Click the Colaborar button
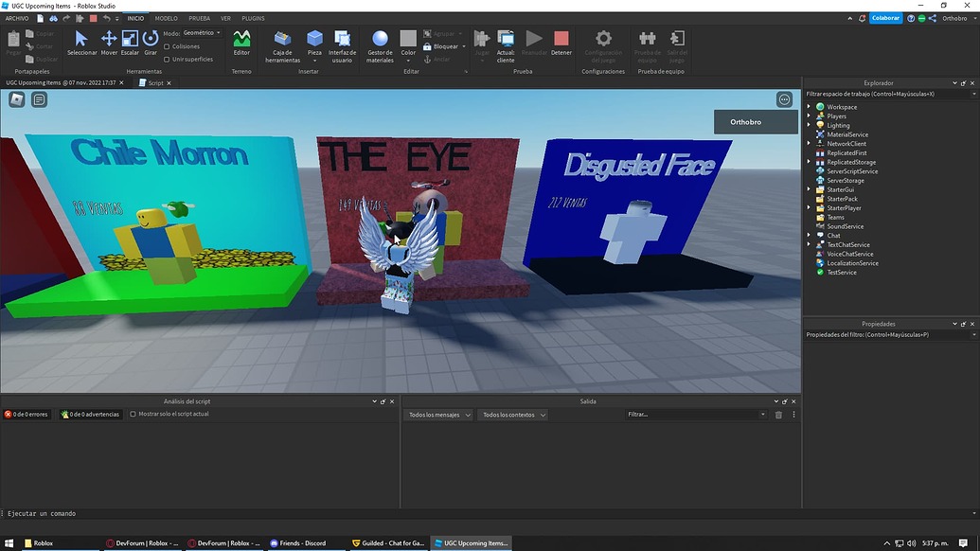 coord(885,18)
